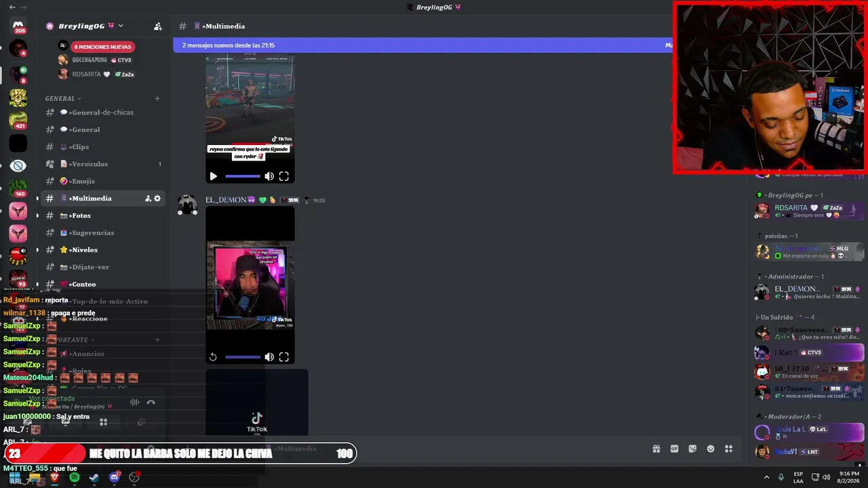Disconnect from the voice channel
The width and height of the screenshot is (868, 488).
[151, 403]
